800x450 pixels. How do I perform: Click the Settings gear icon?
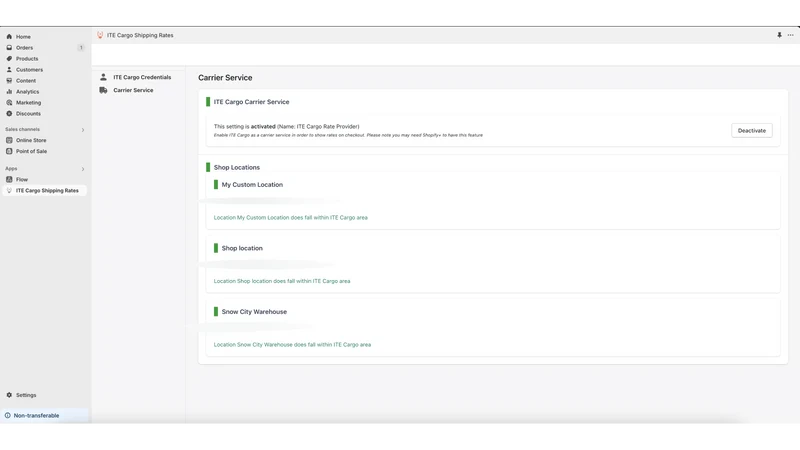point(9,395)
